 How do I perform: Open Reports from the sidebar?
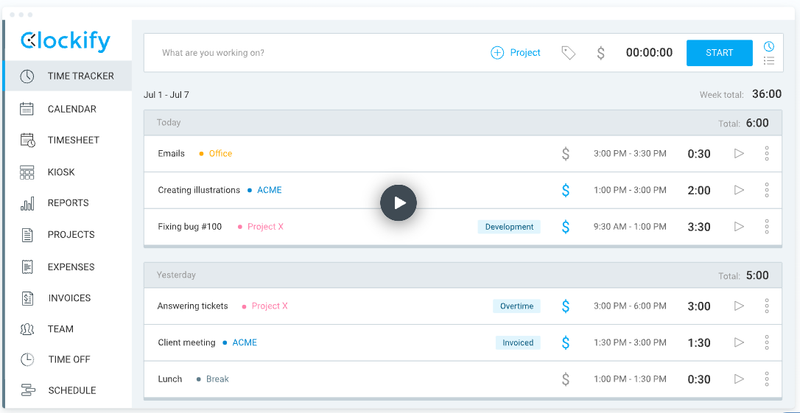[x=68, y=203]
